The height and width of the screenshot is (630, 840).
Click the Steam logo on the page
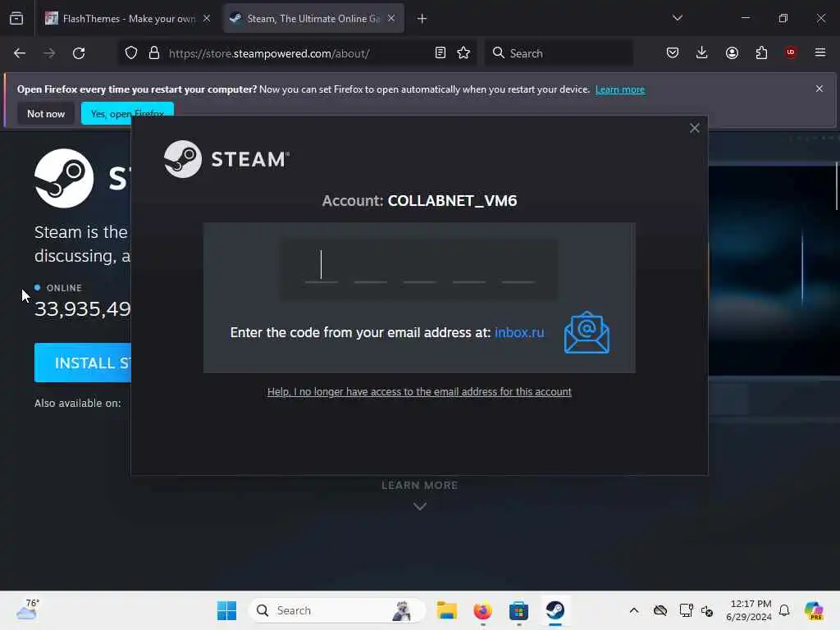pyautogui.click(x=64, y=178)
